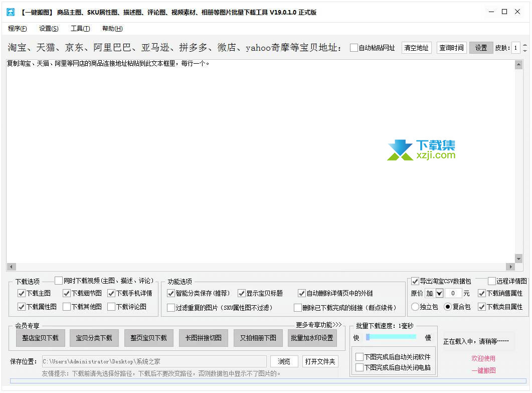
Task: Close the 一键搬图 window
Action: click(x=517, y=12)
